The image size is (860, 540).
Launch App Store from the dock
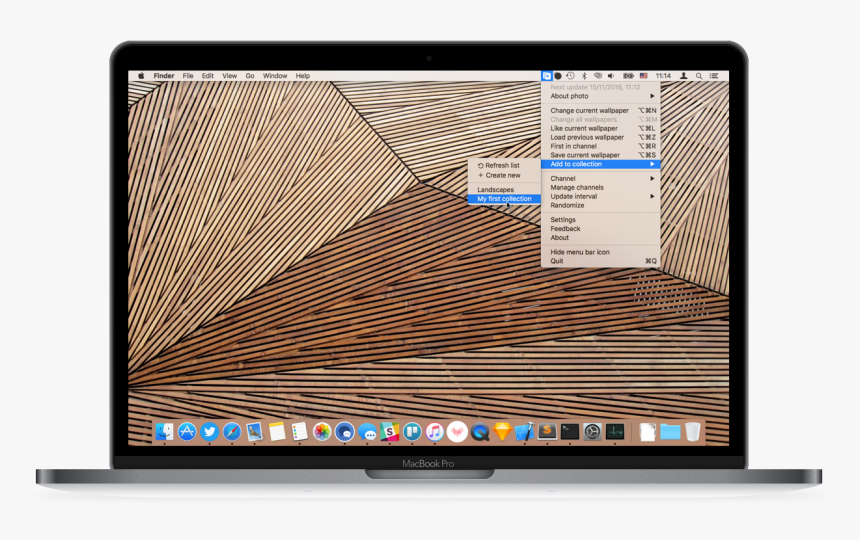tap(187, 432)
